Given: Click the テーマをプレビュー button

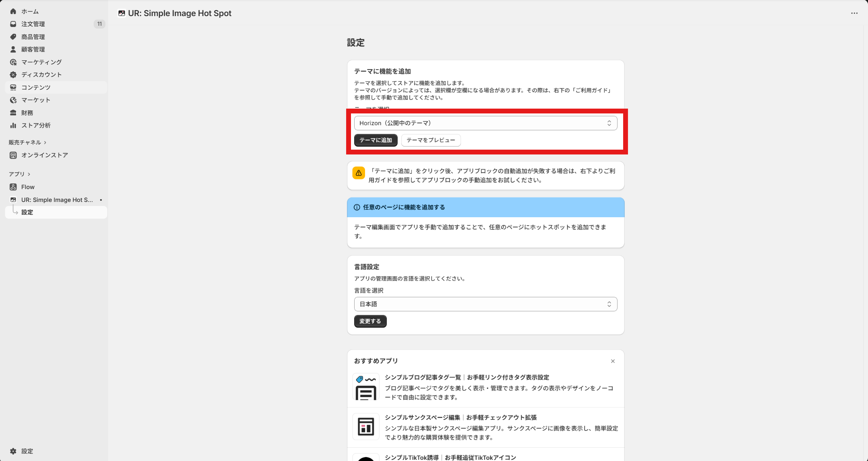Looking at the screenshot, I should pyautogui.click(x=430, y=140).
